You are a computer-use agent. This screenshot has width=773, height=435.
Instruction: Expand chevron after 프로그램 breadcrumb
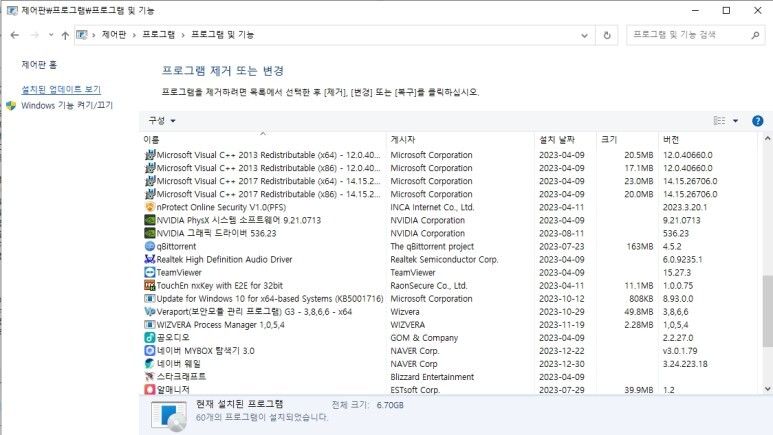(x=183, y=35)
